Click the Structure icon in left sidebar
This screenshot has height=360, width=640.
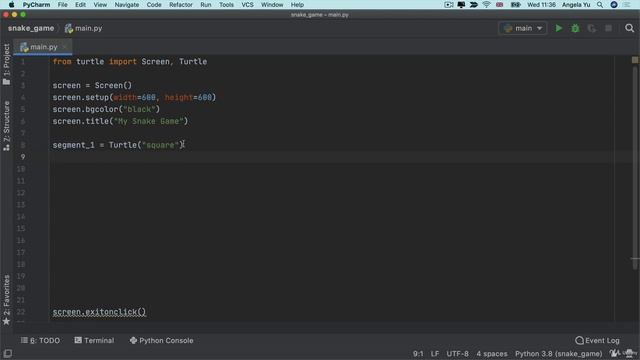6,148
